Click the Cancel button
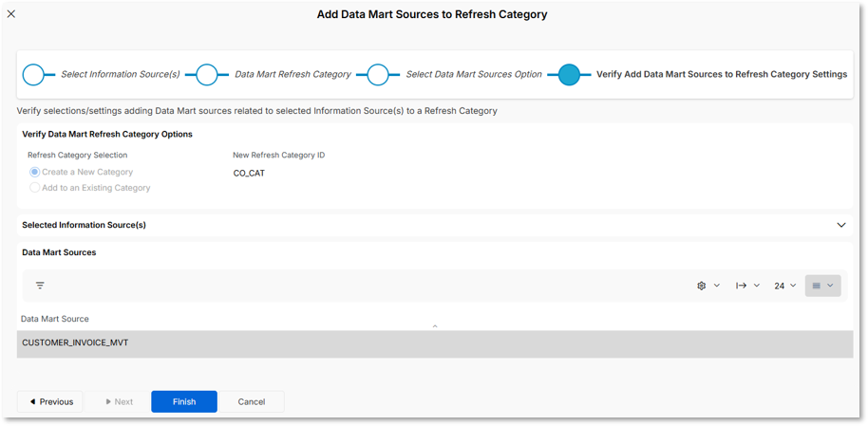Image resolution: width=868 pixels, height=426 pixels. [x=252, y=401]
